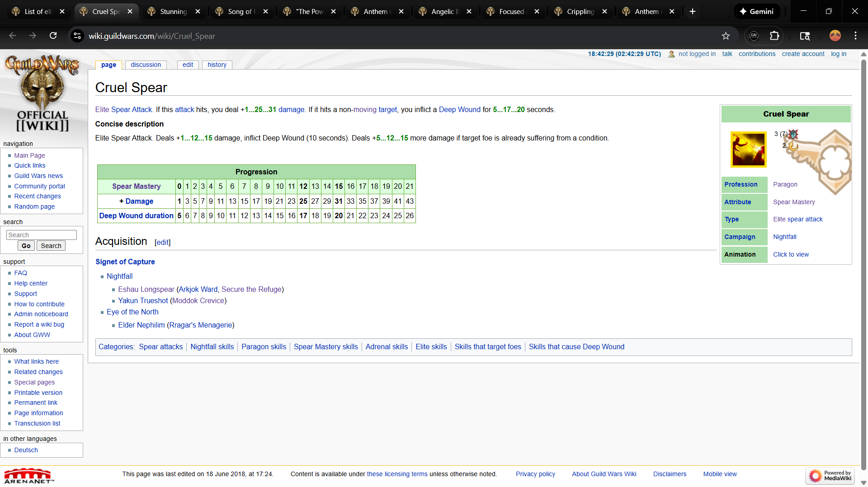Reload the page with the refresh icon

[53, 36]
